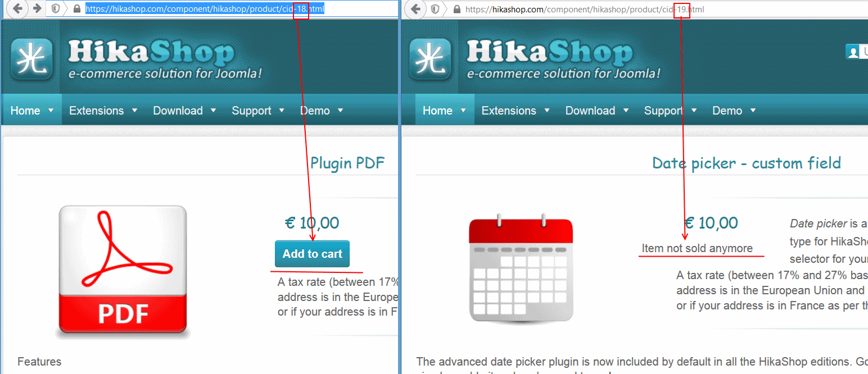Click the Date picker - custom field title
This screenshot has height=374, width=868.
tap(747, 163)
